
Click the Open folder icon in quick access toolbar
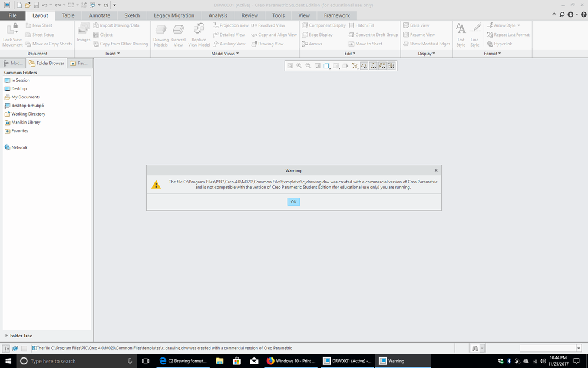[27, 5]
